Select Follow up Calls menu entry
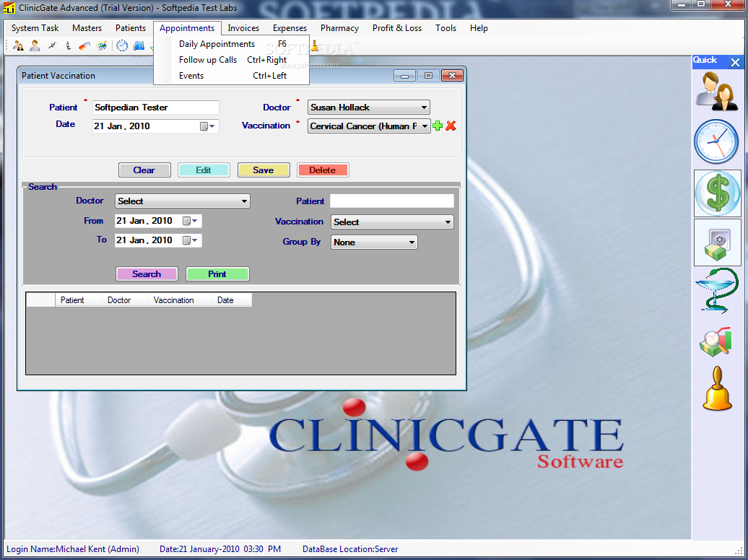Image resolution: width=748 pixels, height=560 pixels. [232, 60]
